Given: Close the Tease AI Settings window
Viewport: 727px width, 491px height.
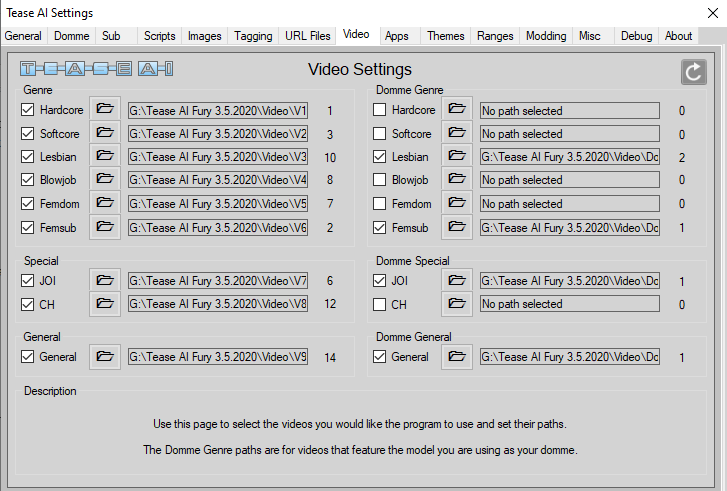Looking at the screenshot, I should [713, 13].
